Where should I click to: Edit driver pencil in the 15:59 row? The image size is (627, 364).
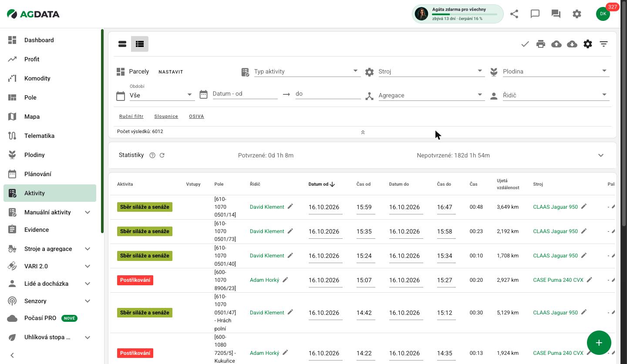click(x=290, y=207)
